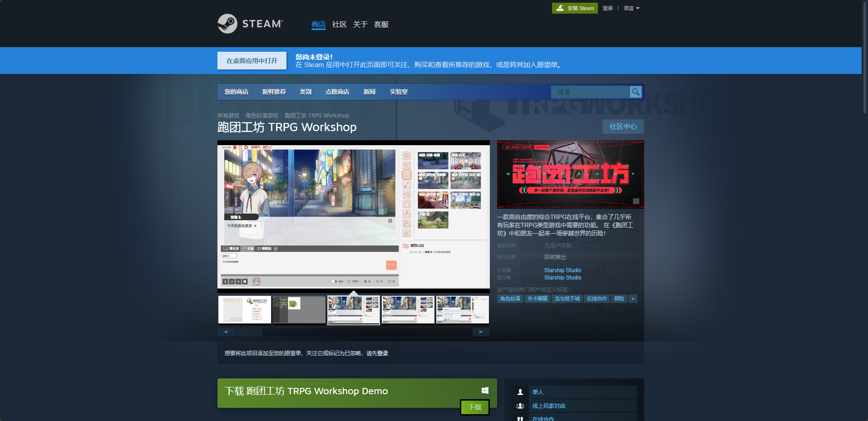Click the 线上玩家对战 feature link
This screenshot has width=868, height=421.
click(549, 406)
